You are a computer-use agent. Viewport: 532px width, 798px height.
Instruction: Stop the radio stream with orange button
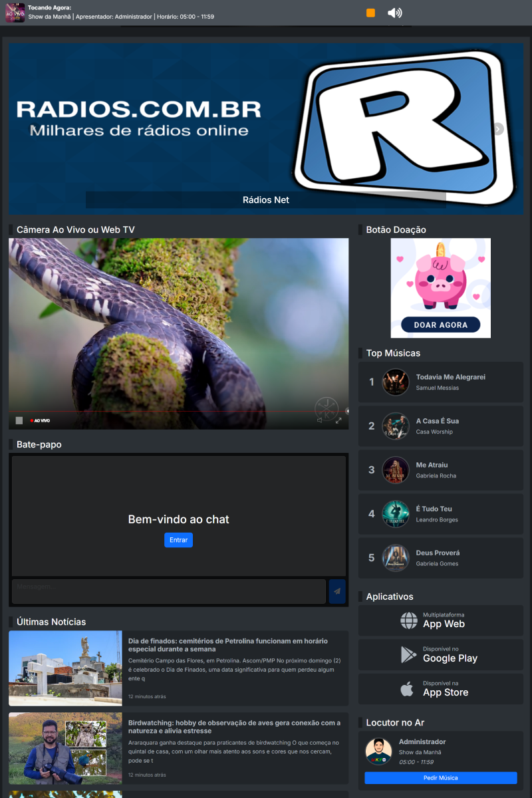(x=370, y=13)
